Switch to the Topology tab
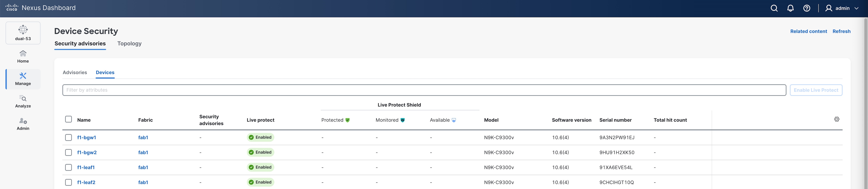The width and height of the screenshot is (868, 189). (x=129, y=44)
